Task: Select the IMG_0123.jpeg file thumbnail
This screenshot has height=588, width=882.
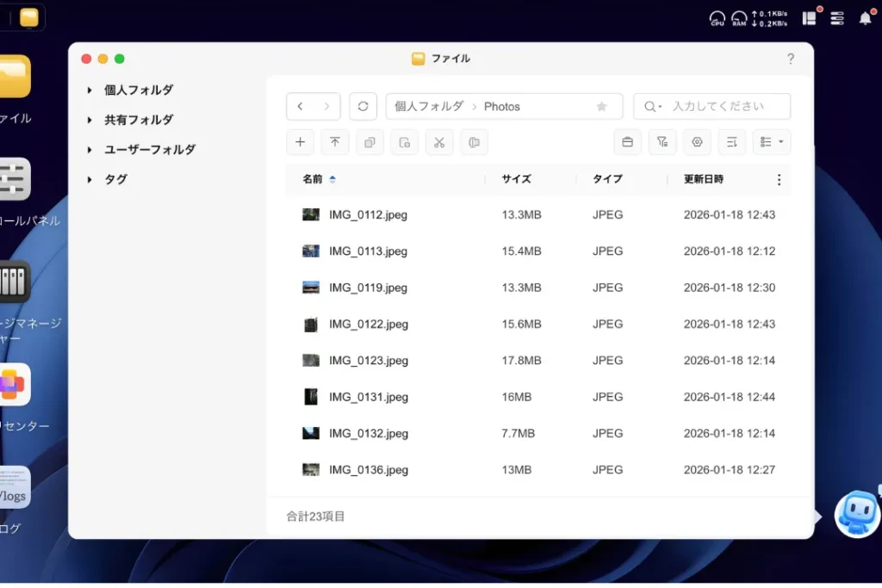Action: (x=311, y=361)
